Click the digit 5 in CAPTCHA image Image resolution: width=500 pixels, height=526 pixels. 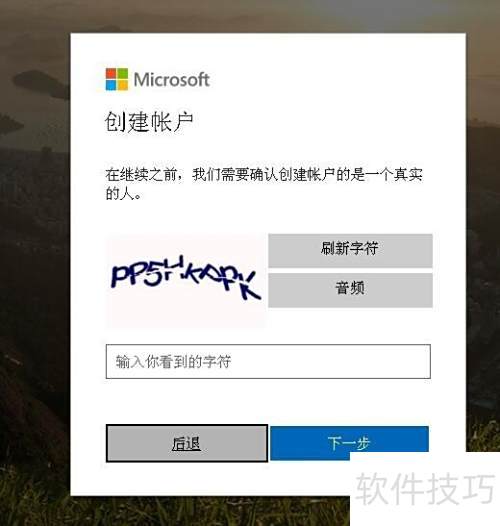click(153, 276)
